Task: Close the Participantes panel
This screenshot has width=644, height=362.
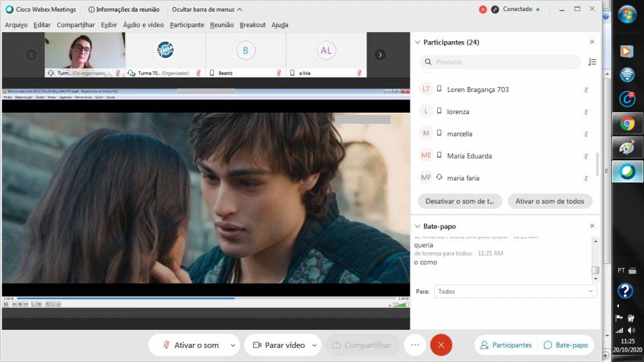Action: click(592, 42)
